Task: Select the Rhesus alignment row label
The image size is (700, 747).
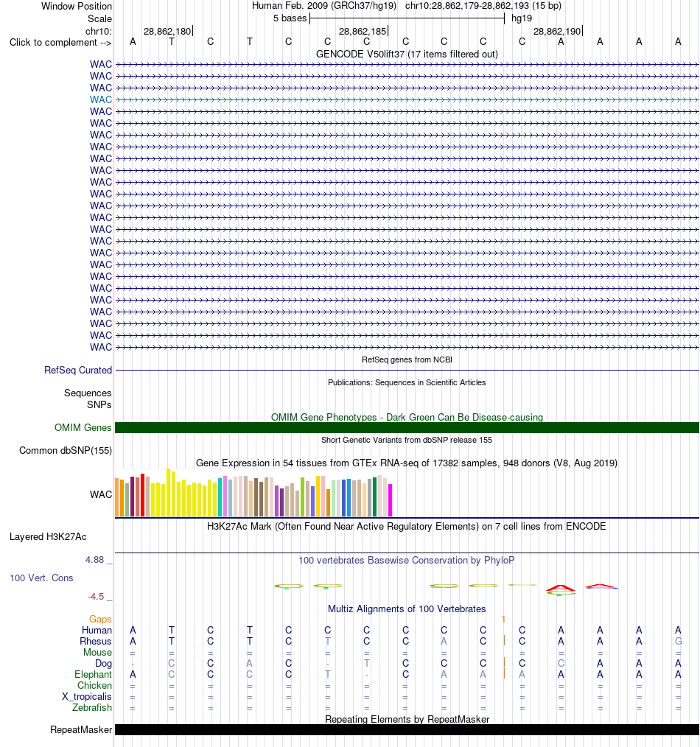Action: point(96,641)
